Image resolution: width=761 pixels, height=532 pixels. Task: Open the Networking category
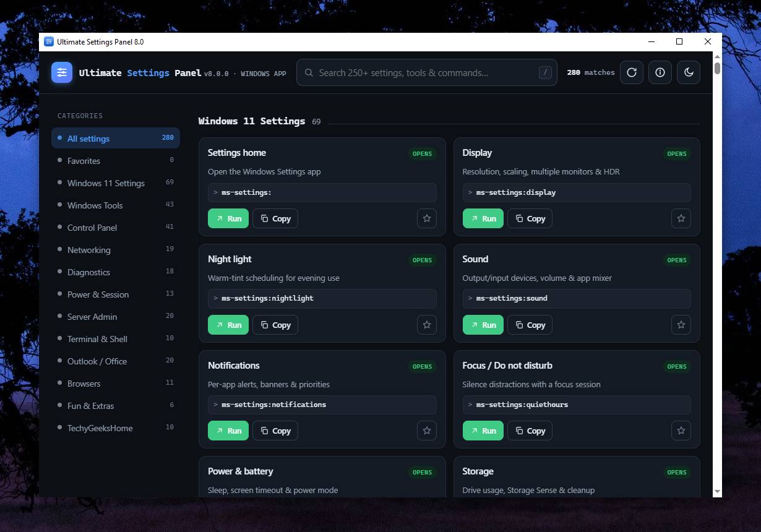tap(116, 249)
